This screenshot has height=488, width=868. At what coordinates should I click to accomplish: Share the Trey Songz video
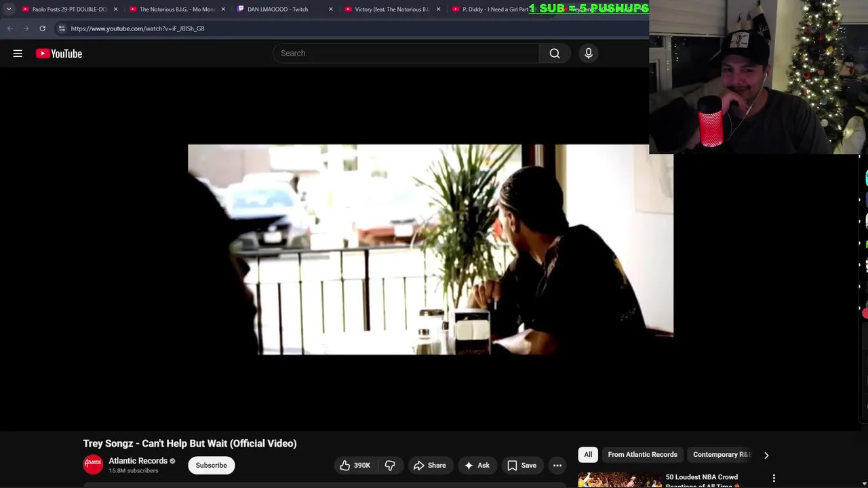coord(430,466)
